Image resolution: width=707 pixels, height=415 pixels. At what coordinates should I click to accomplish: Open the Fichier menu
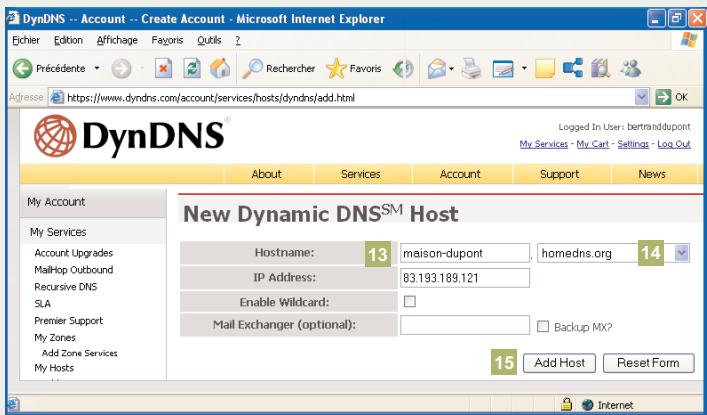coord(26,40)
